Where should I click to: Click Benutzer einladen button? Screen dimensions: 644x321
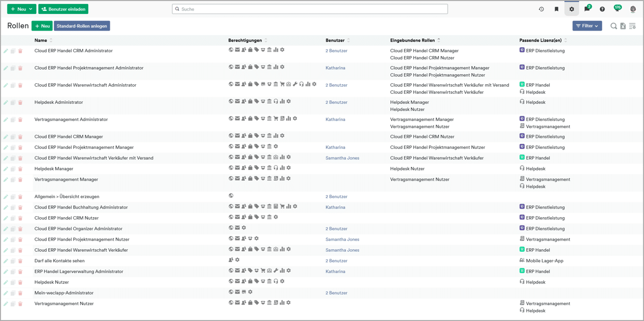[63, 9]
